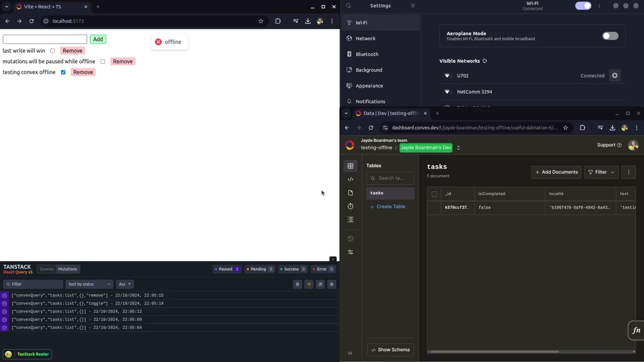The height and width of the screenshot is (362, 644).
Task: Switch to the Queries tab in TanStack devtools
Action: [x=47, y=269]
